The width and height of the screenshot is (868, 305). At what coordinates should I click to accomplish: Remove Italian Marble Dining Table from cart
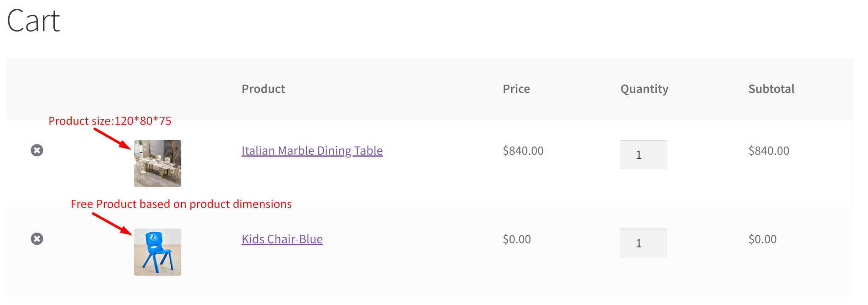pyautogui.click(x=37, y=150)
